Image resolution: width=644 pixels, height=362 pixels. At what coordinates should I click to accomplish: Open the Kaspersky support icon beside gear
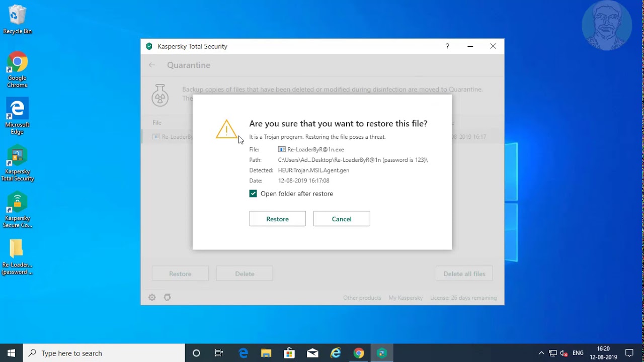point(168,298)
